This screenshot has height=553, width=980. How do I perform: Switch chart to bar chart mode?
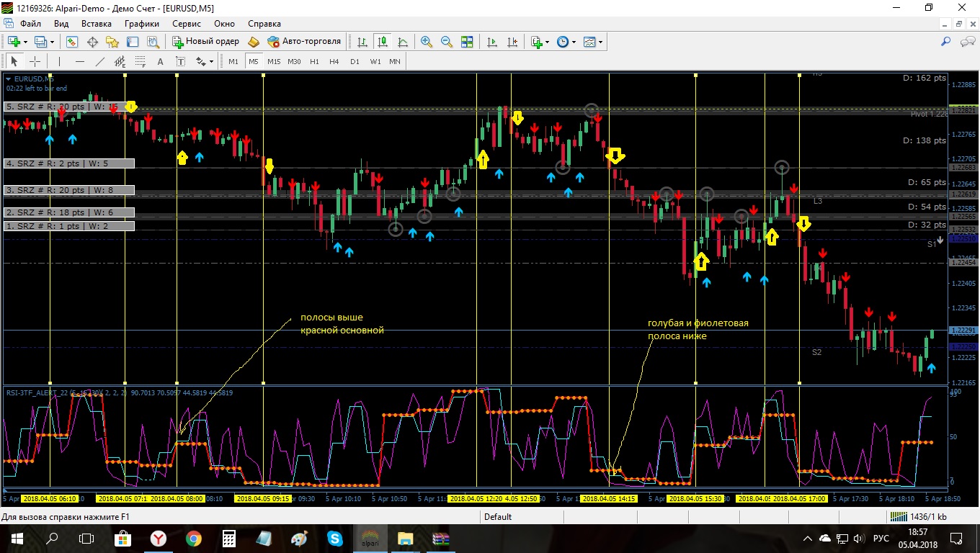click(362, 42)
